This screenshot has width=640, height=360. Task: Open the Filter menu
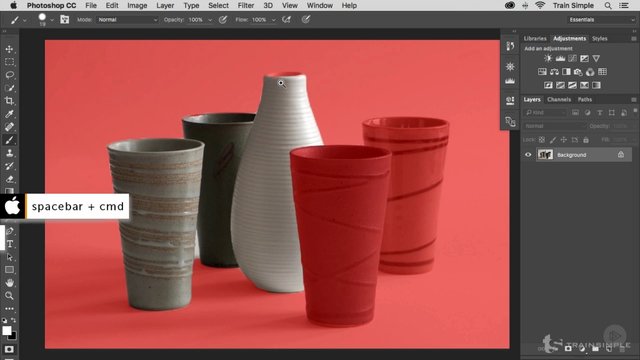point(246,5)
